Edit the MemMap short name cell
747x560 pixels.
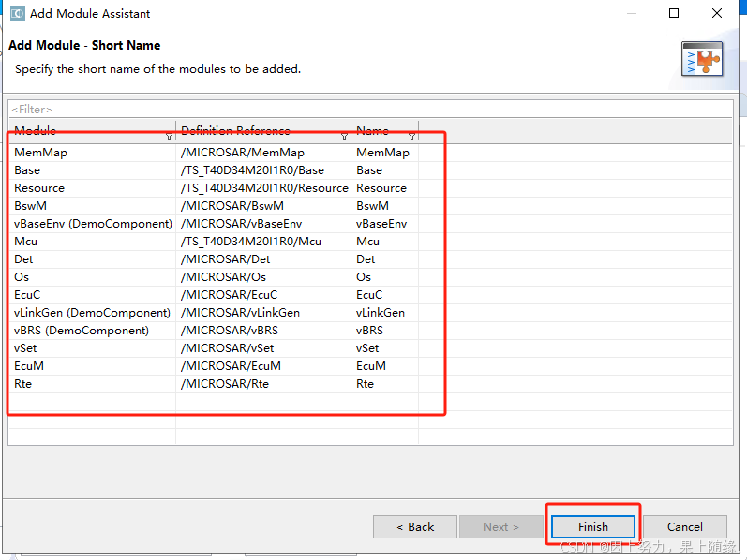(385, 153)
